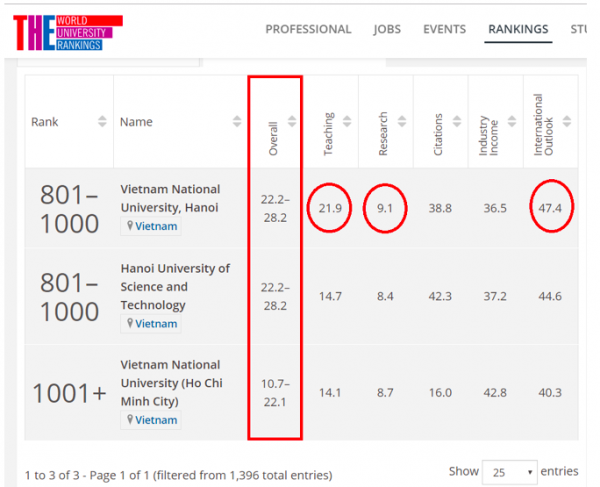Viewport: 600px width, 487px height.
Task: Sort by Citations score arrows
Action: (455, 122)
